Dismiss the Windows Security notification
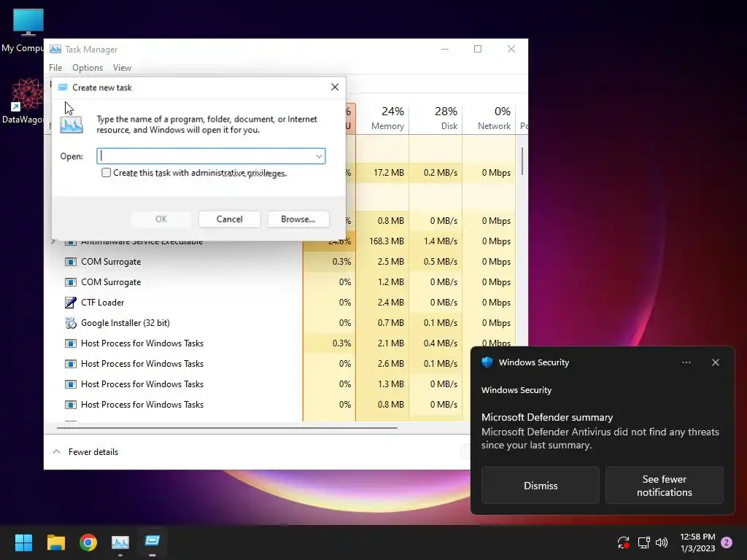 point(541,485)
